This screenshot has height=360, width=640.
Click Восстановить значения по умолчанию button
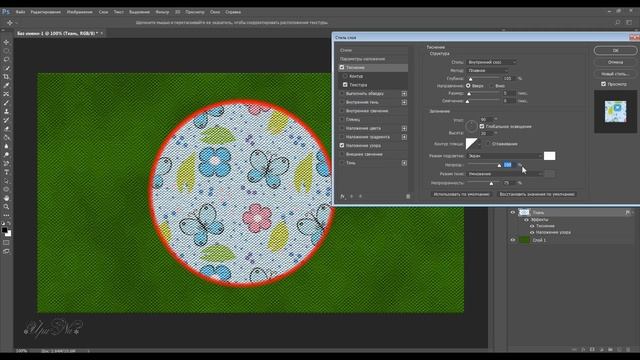[x=537, y=194]
